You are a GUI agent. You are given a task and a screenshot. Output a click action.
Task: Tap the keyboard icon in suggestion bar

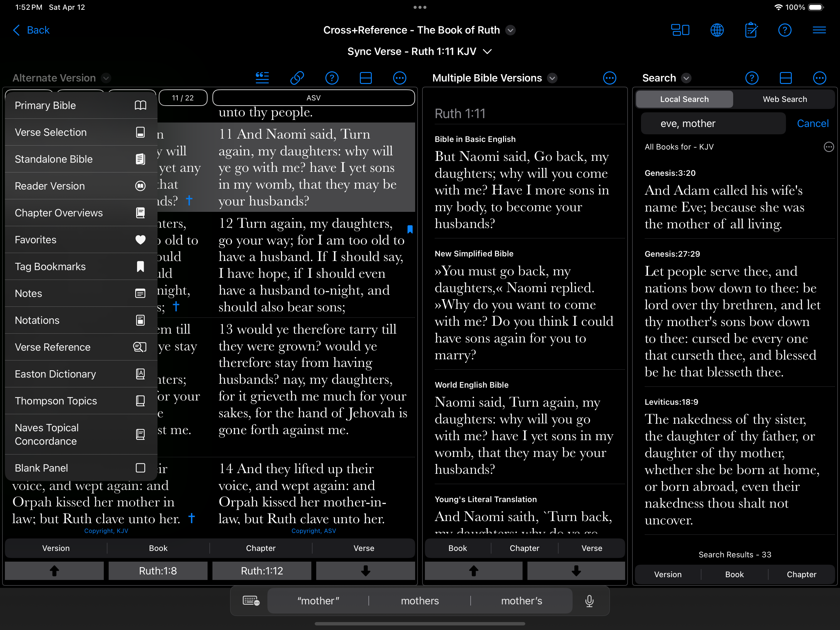pyautogui.click(x=251, y=600)
